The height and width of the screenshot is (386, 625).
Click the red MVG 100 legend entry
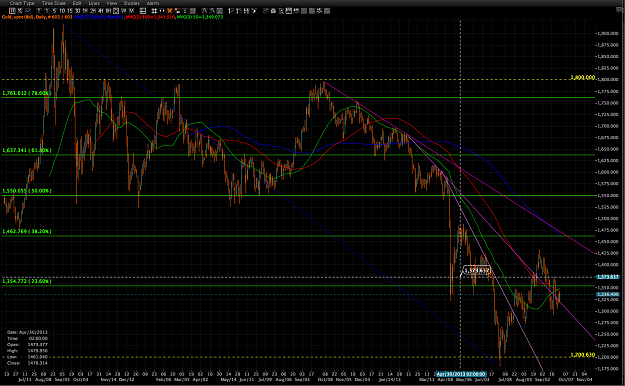[x=150, y=17]
